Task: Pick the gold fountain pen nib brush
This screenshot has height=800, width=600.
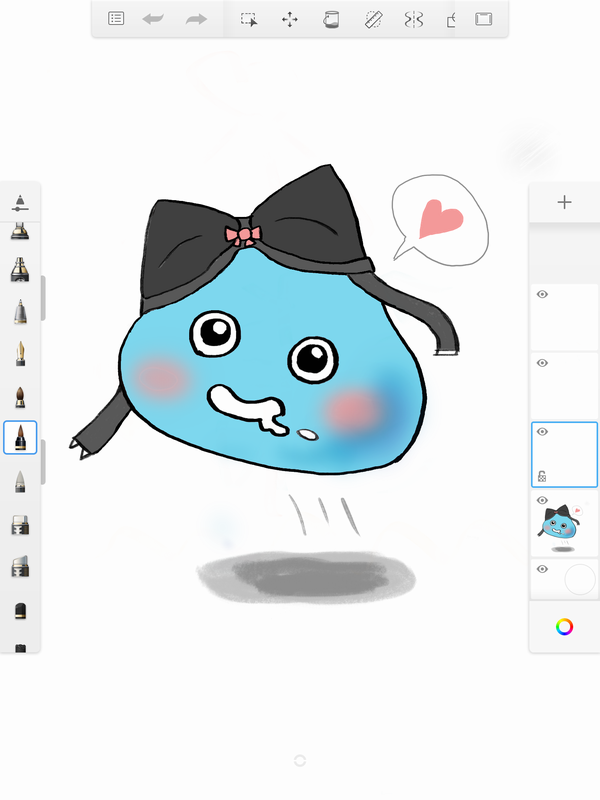Action: coord(20,354)
